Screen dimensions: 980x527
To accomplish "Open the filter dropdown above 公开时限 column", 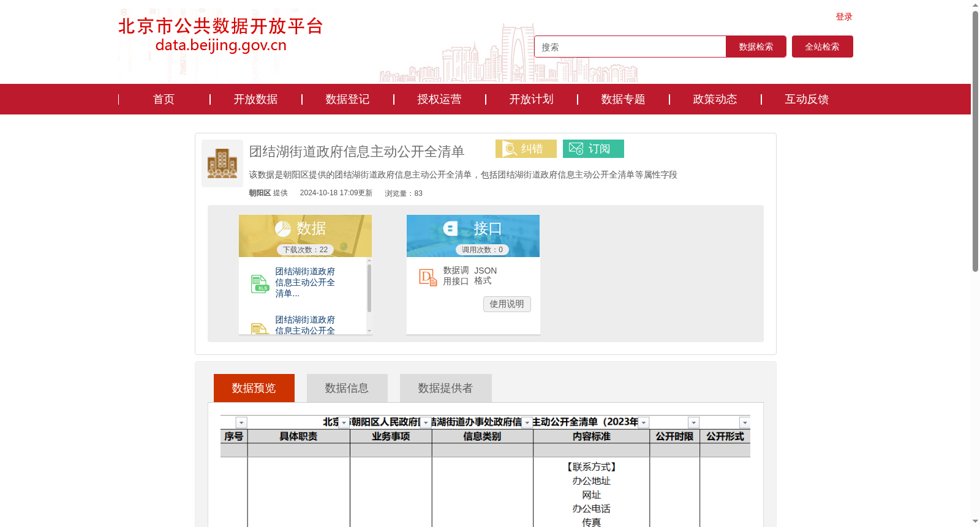I will point(694,422).
